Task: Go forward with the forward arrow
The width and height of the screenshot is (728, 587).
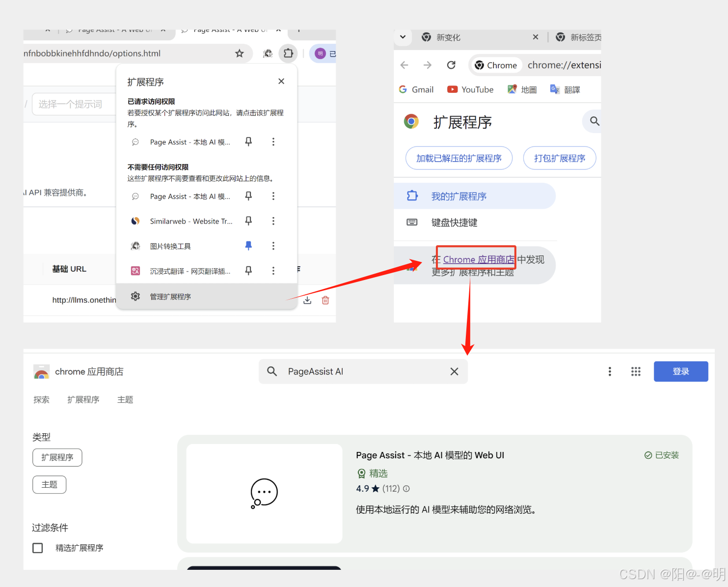Action: [x=428, y=65]
